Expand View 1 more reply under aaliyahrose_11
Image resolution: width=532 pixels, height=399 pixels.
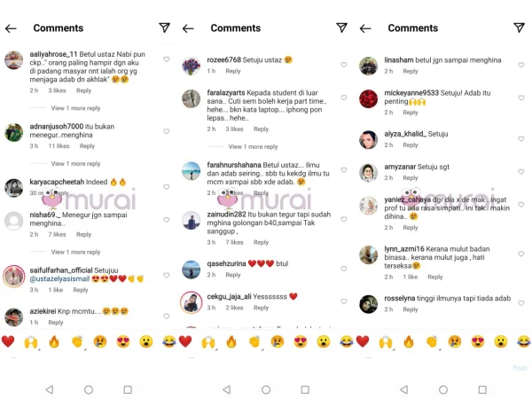click(x=75, y=108)
